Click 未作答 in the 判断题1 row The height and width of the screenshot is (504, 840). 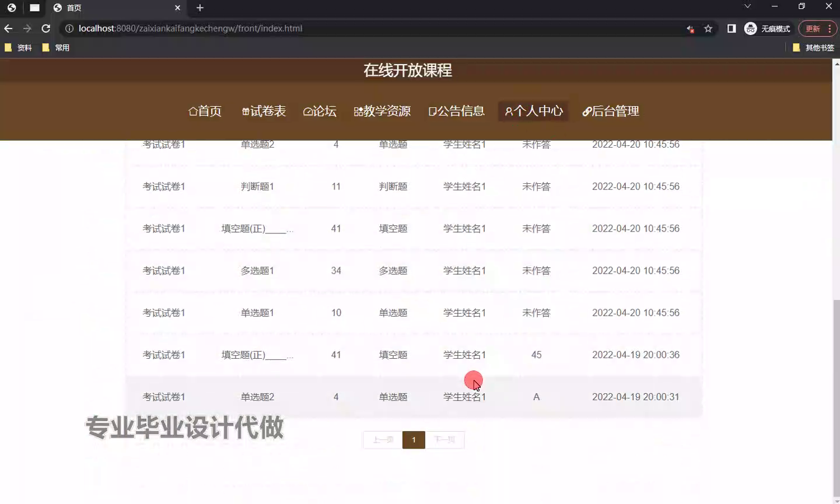(x=536, y=187)
